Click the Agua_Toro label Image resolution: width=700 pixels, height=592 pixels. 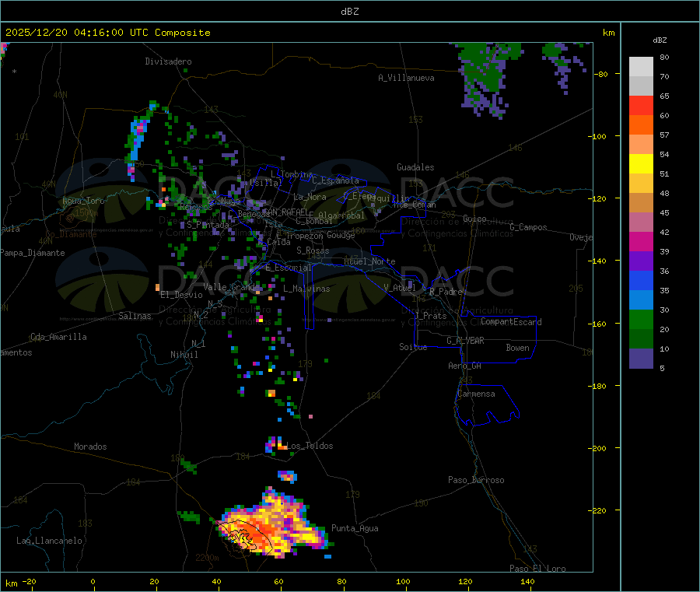tap(83, 201)
